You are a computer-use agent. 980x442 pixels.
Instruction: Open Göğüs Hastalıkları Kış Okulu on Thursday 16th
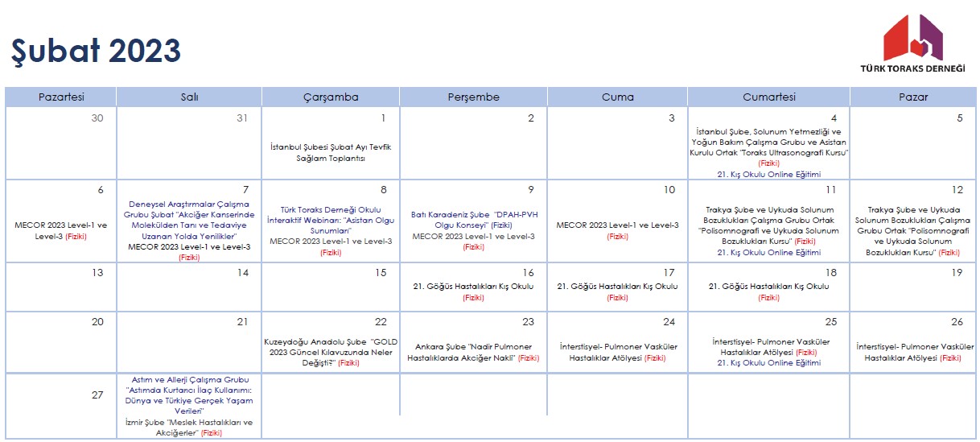[472, 287]
